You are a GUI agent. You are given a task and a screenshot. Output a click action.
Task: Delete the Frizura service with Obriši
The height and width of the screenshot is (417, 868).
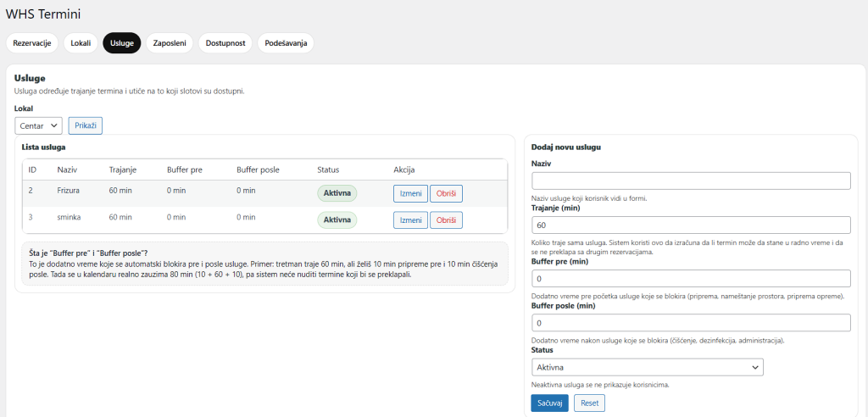446,194
